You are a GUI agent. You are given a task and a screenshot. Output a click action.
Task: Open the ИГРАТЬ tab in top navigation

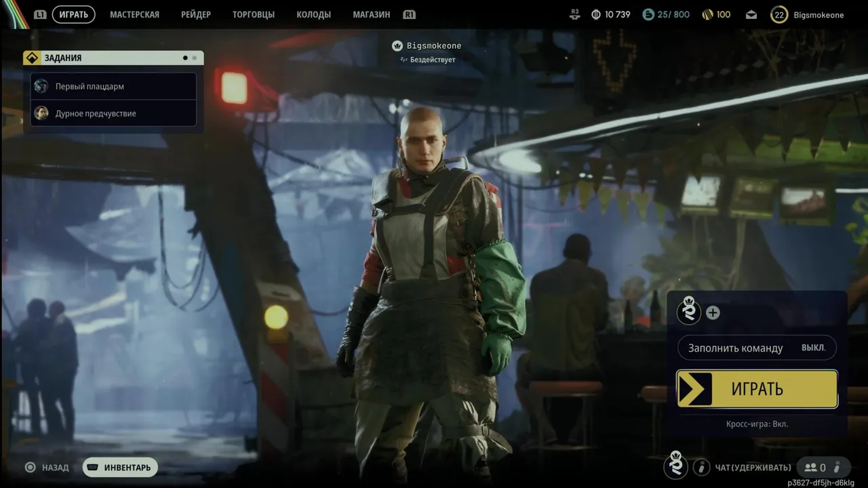(73, 14)
